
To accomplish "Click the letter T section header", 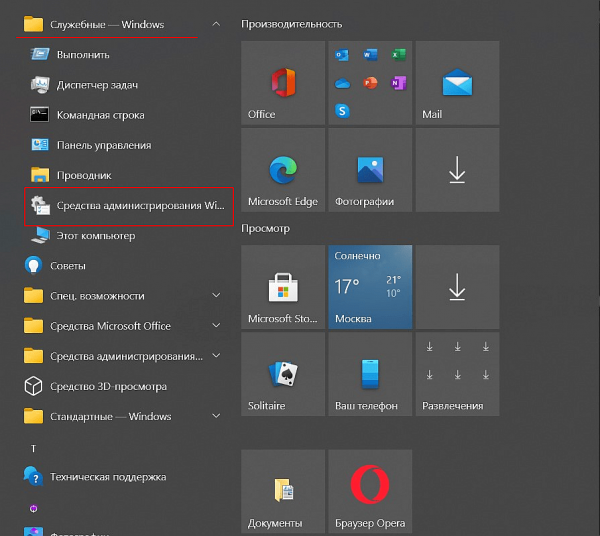I will point(33,448).
